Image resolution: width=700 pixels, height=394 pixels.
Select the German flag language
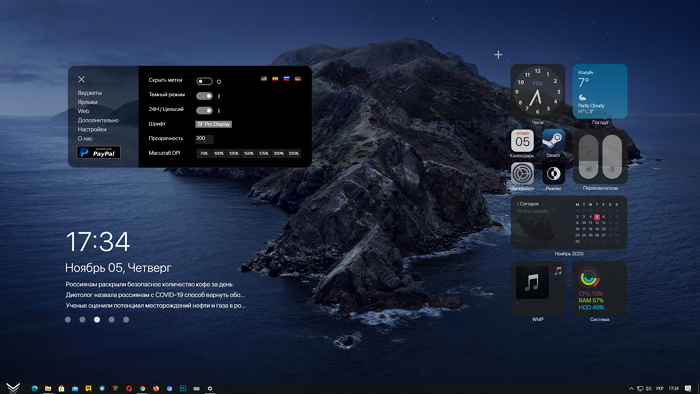pyautogui.click(x=298, y=79)
